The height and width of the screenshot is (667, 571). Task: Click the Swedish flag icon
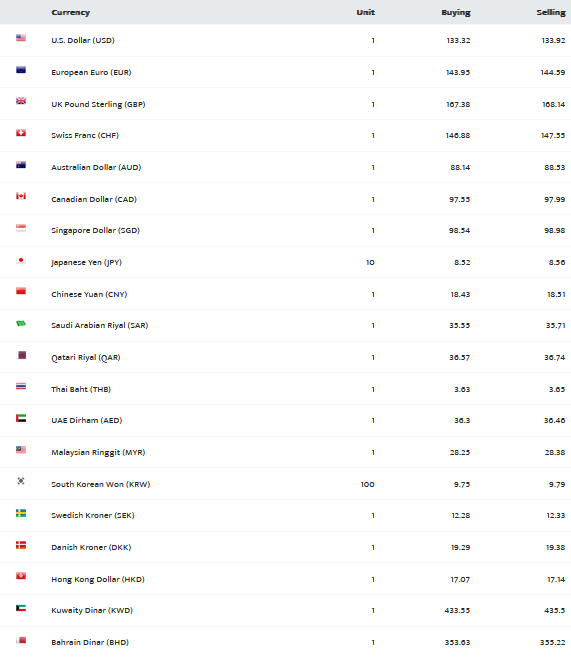tap(21, 513)
